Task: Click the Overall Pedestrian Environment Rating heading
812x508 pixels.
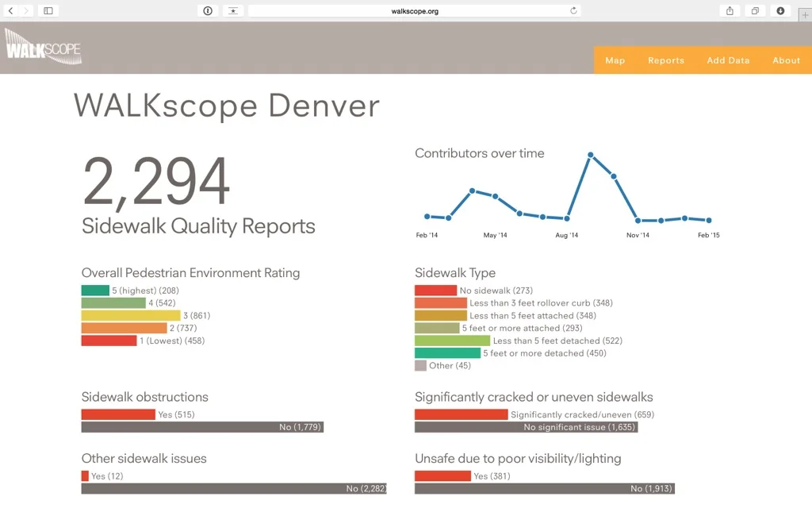Action: coord(190,273)
